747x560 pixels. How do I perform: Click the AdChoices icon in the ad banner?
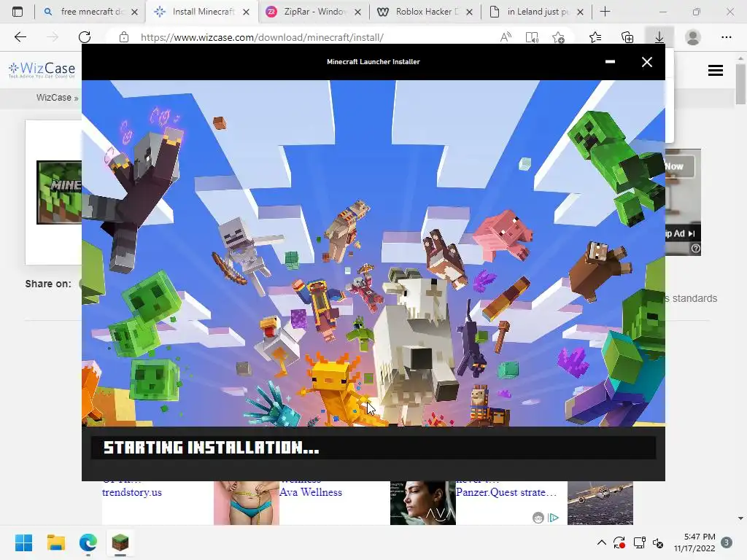(553, 518)
